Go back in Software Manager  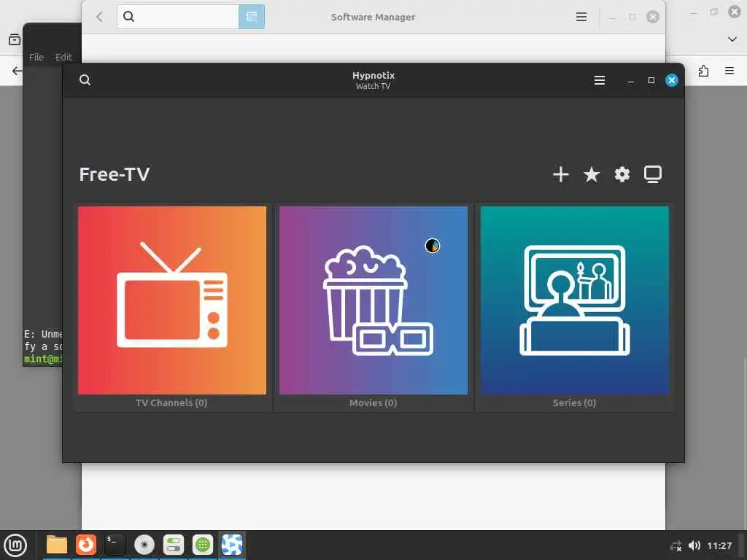[99, 17]
